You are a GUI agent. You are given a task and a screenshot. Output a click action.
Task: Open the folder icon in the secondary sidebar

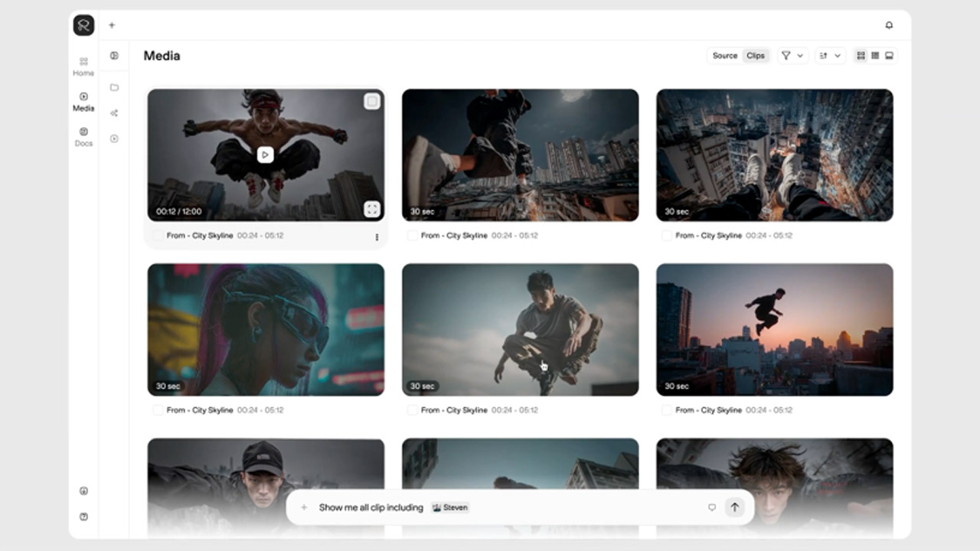(x=114, y=87)
